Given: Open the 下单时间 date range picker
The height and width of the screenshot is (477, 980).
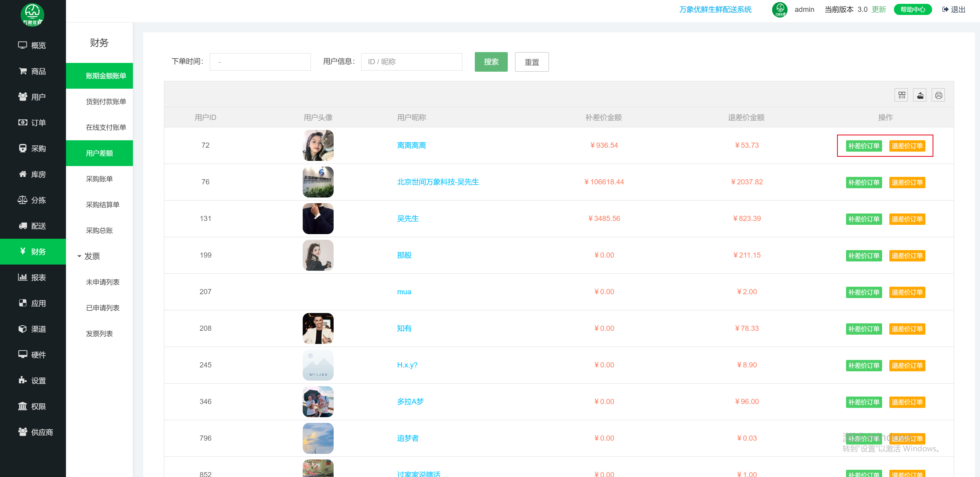Looking at the screenshot, I should pos(260,62).
